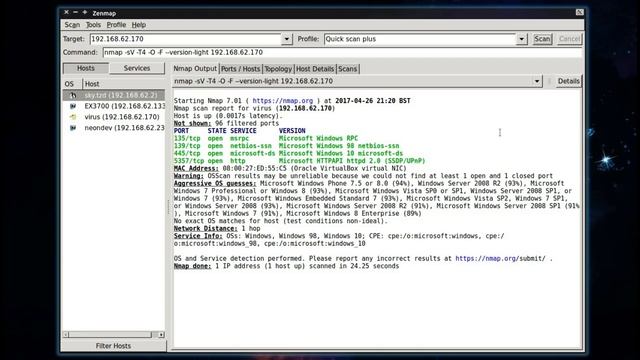Click the Command text field

click(342, 52)
